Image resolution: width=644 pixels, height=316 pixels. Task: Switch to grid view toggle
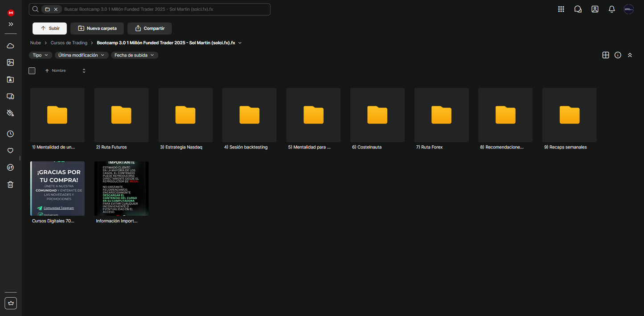pos(605,55)
